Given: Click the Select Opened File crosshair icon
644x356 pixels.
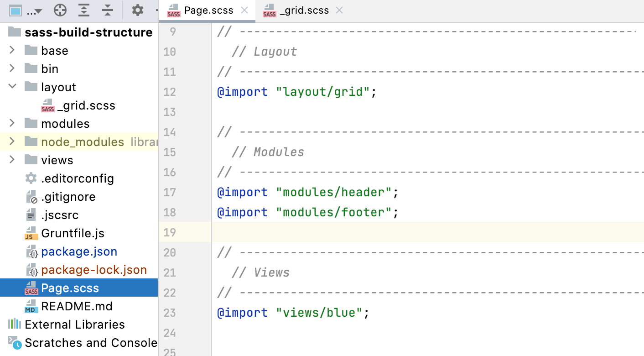Looking at the screenshot, I should [x=60, y=10].
